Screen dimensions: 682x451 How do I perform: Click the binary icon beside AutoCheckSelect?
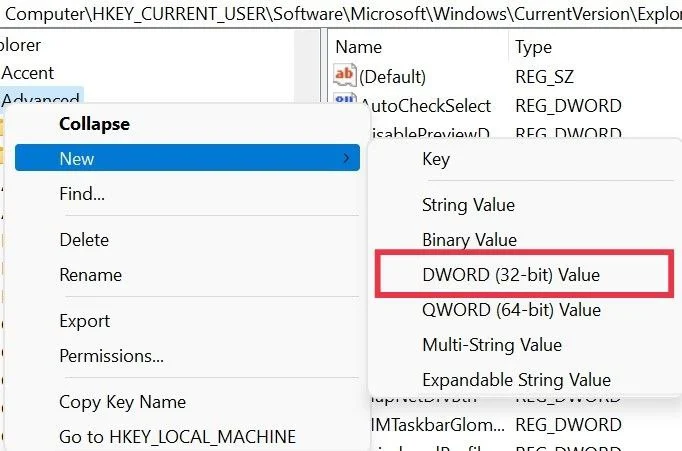(x=345, y=99)
